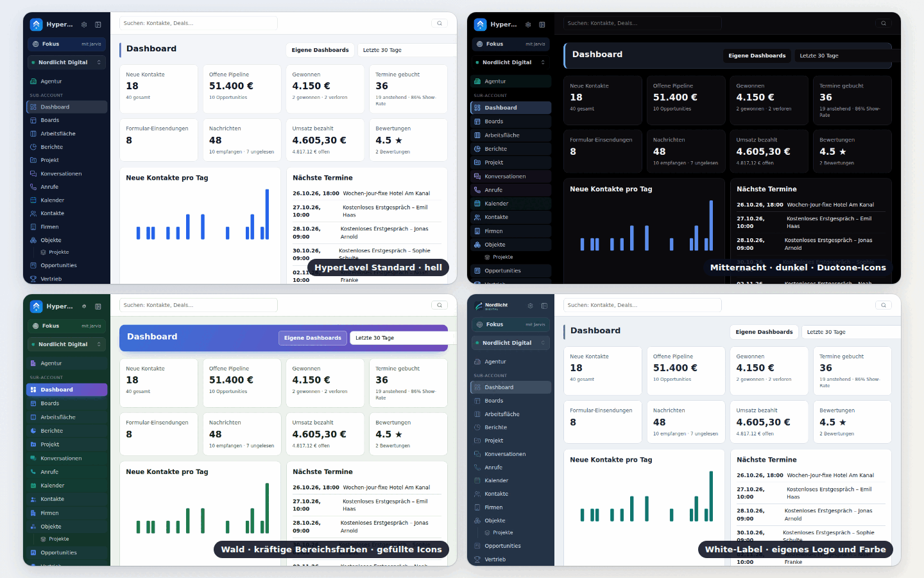Click the Gewonnen 4.150 € card in the light panel

pos(325,89)
